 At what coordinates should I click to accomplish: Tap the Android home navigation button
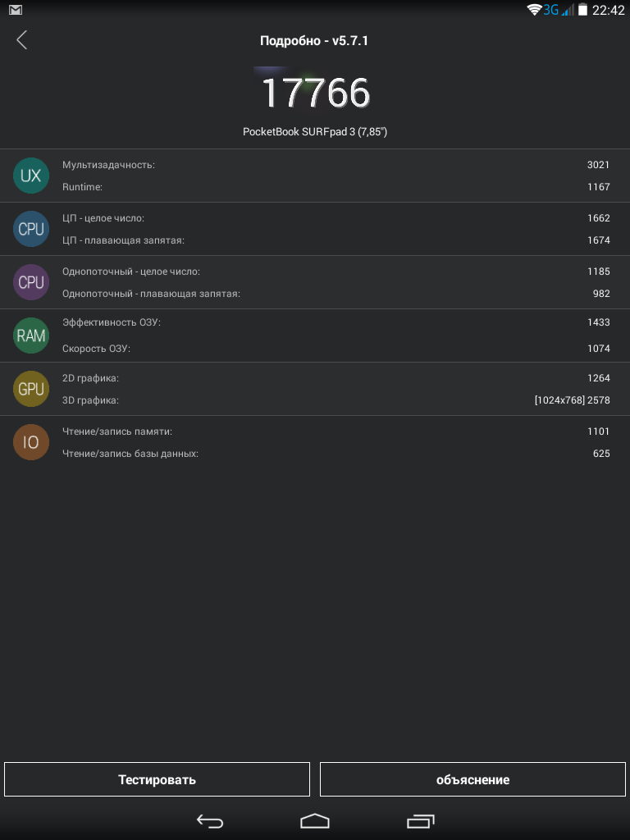pos(315,820)
